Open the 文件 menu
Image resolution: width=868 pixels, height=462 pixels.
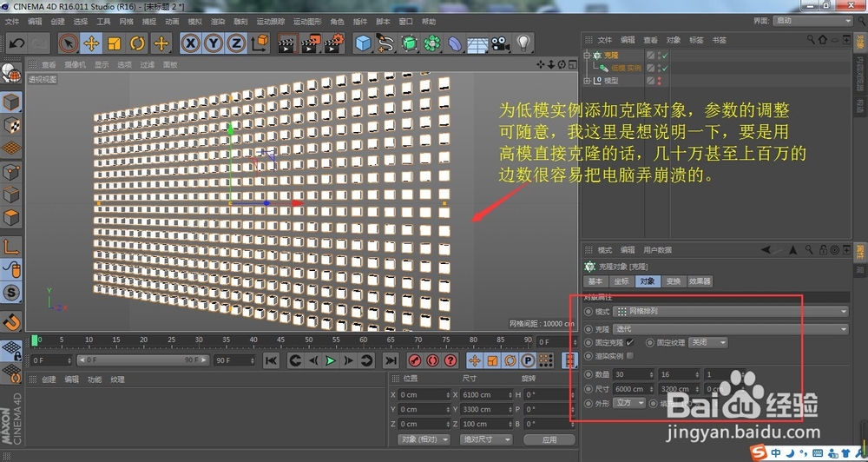pos(12,22)
